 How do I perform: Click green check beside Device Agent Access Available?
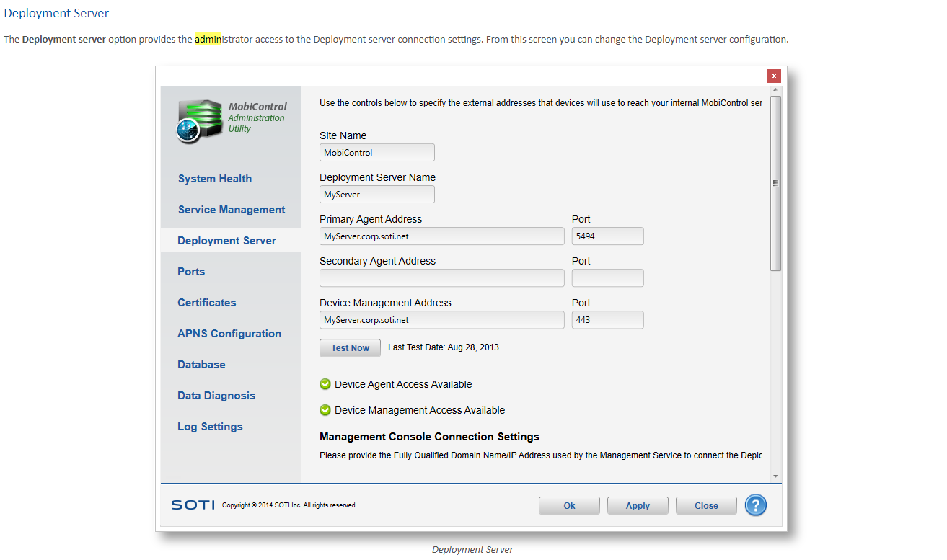point(325,384)
